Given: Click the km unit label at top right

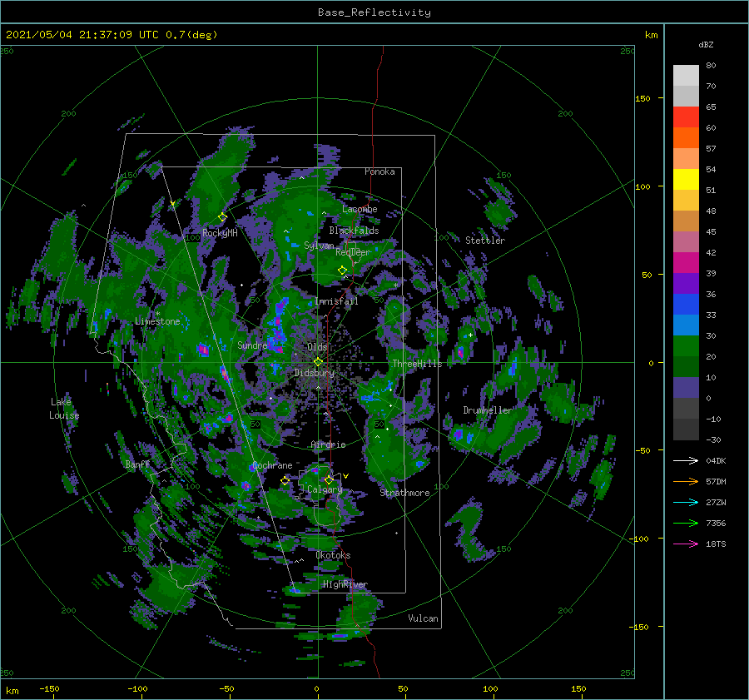Looking at the screenshot, I should point(651,35).
